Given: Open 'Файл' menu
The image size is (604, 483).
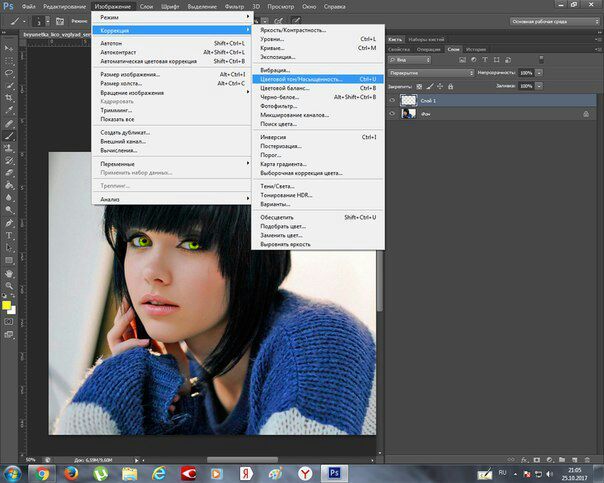Looking at the screenshot, I should (x=29, y=7).
